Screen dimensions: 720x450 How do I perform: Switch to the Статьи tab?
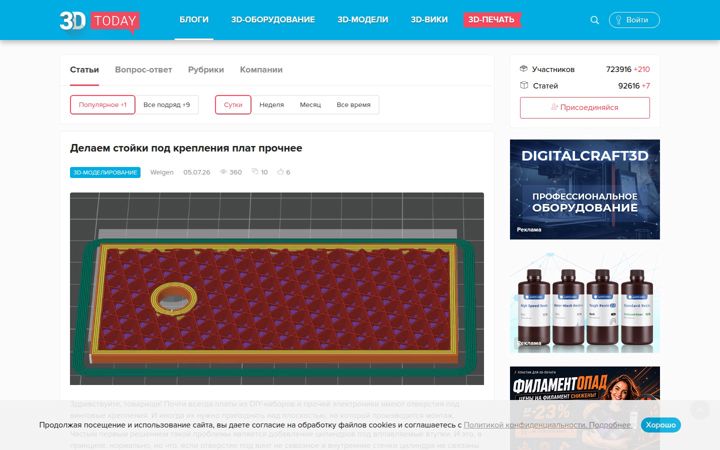tap(84, 70)
